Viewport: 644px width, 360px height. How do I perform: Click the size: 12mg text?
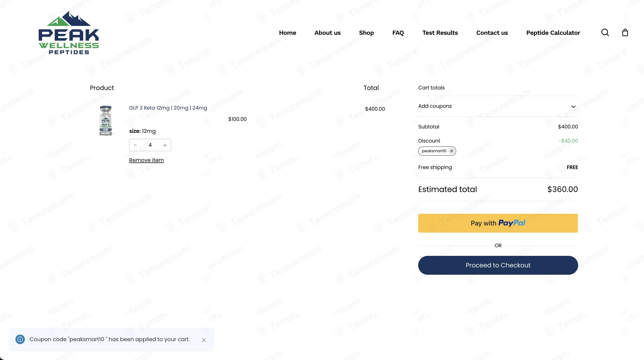pyautogui.click(x=142, y=131)
